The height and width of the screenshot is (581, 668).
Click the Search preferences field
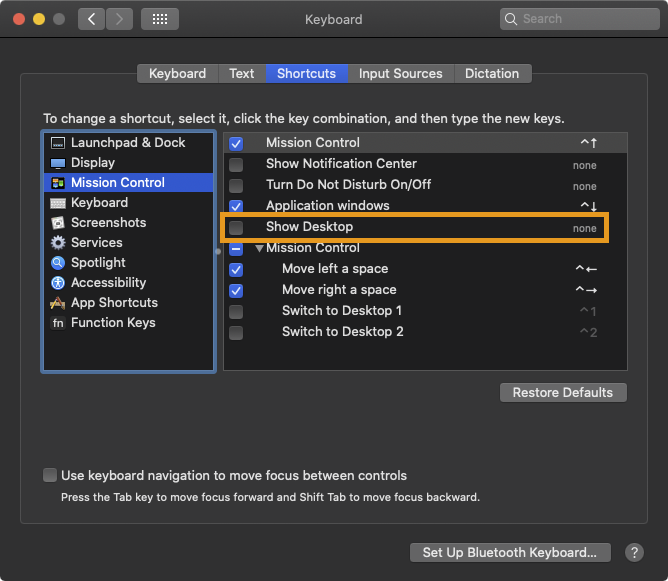point(579,19)
